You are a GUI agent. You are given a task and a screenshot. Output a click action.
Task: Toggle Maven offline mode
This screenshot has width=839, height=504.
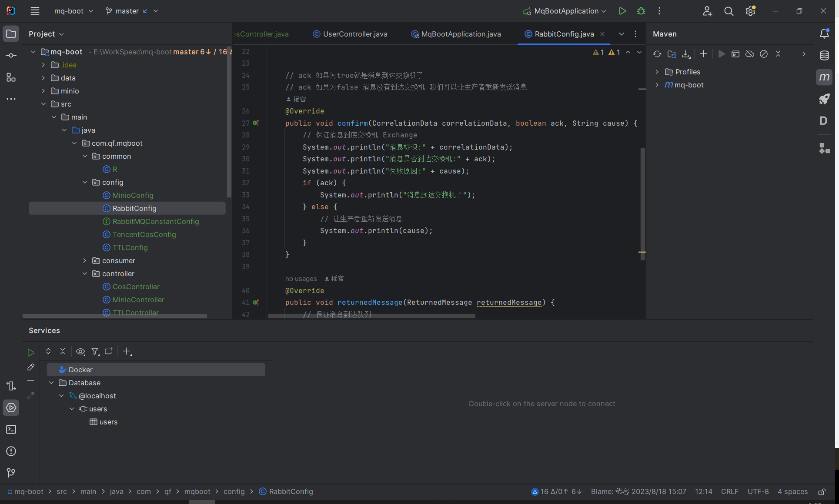[750, 54]
